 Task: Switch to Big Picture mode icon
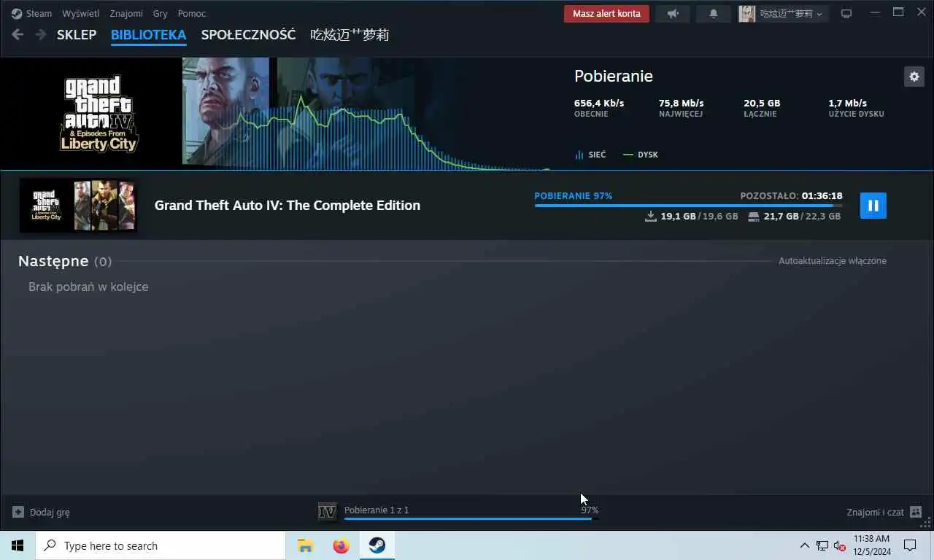(846, 13)
